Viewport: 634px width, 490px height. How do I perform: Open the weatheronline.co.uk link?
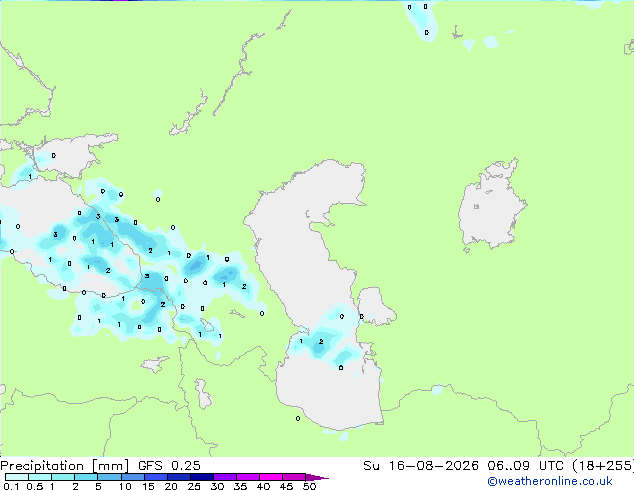pos(550,481)
